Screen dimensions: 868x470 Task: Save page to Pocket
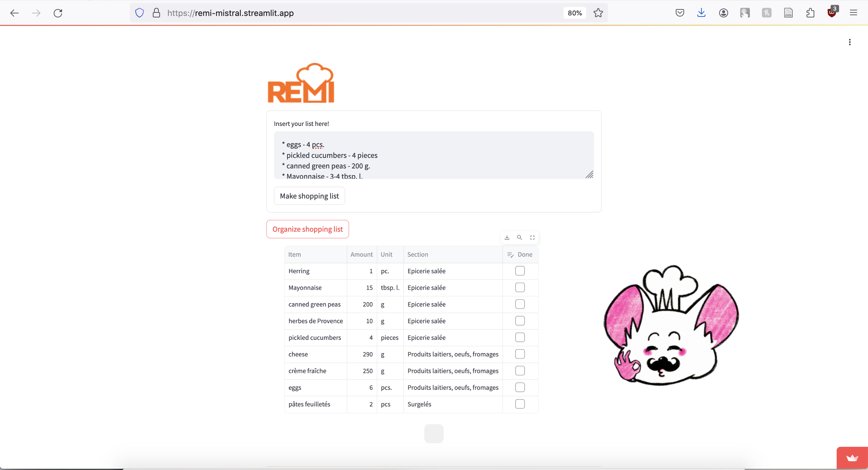coord(680,13)
